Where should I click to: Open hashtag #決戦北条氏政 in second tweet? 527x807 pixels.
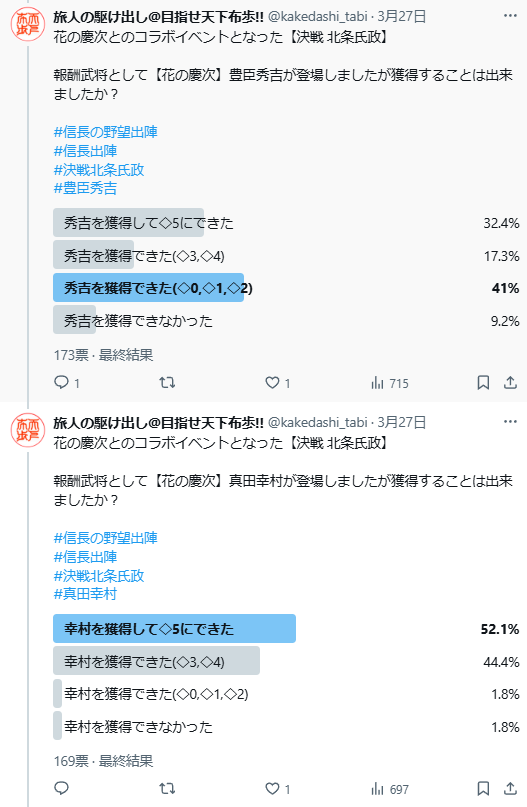pos(99,575)
